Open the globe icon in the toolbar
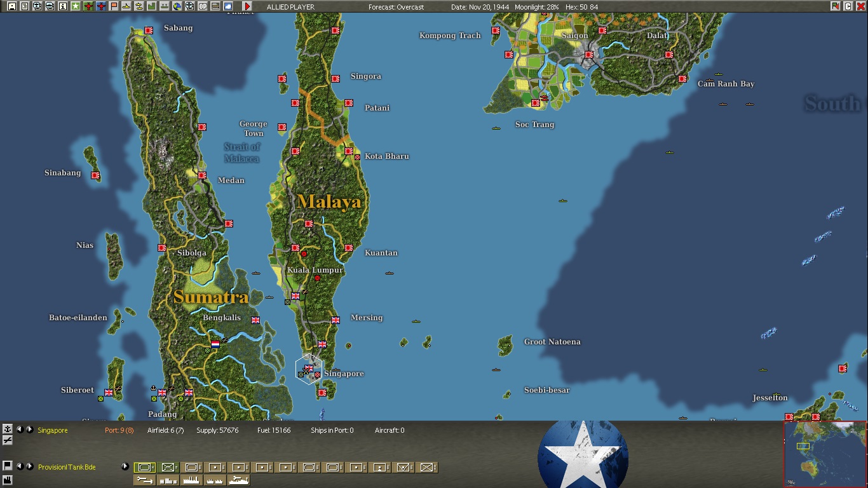 point(177,6)
